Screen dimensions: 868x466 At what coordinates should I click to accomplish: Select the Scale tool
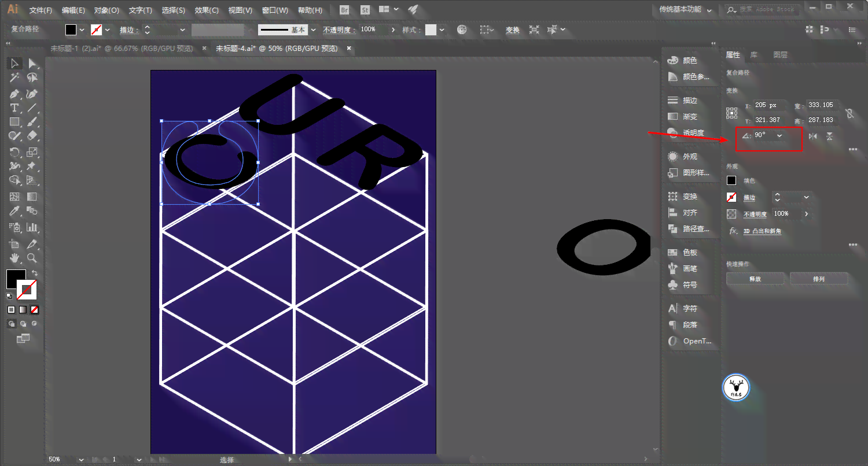[32, 153]
